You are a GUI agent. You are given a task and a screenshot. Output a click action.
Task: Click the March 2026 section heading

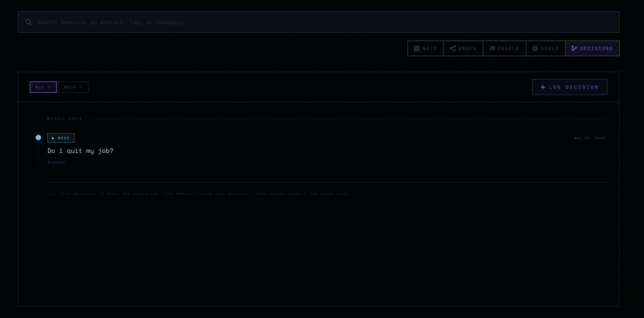click(x=65, y=119)
